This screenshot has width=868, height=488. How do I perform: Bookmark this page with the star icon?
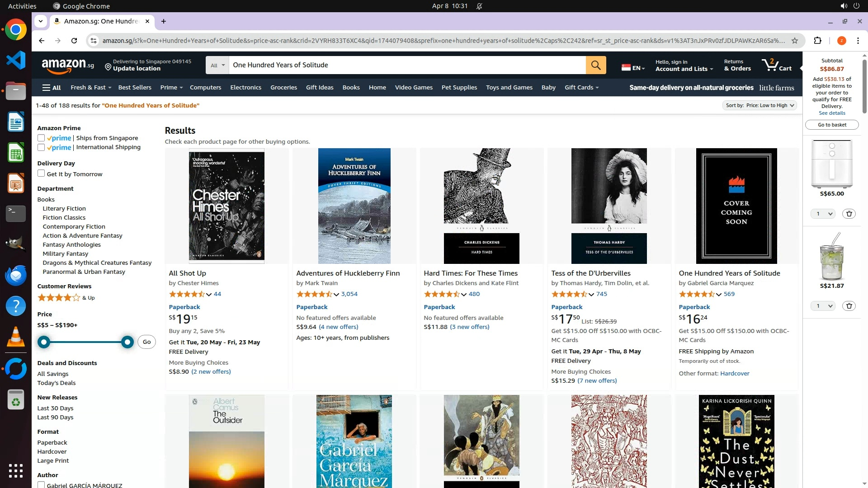point(794,41)
